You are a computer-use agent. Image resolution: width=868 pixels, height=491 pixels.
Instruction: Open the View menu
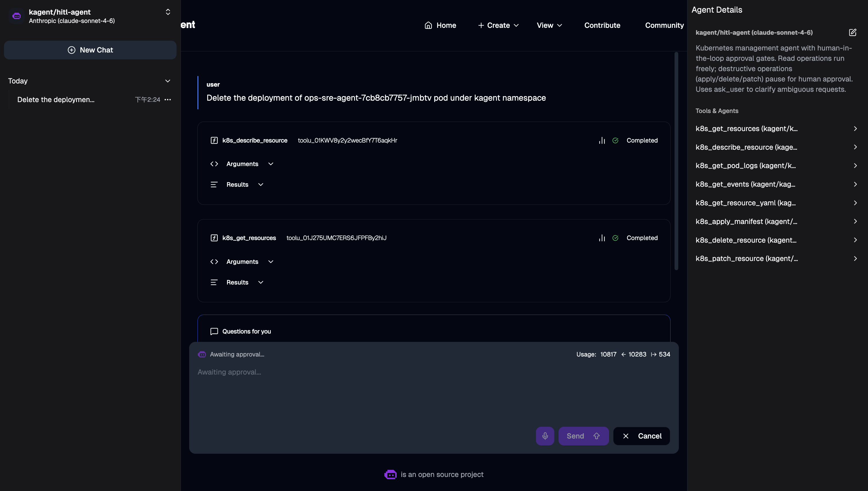pos(549,25)
